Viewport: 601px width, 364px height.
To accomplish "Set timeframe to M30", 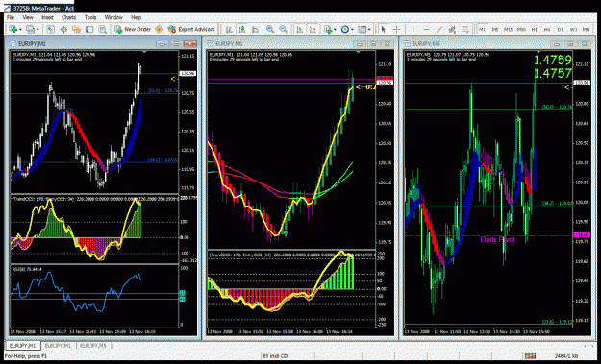I will (521, 29).
